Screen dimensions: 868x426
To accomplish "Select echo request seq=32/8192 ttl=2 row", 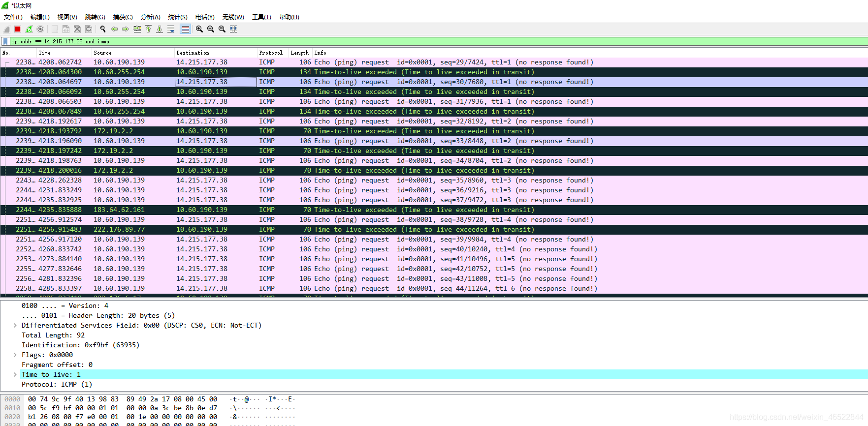I will click(434, 122).
